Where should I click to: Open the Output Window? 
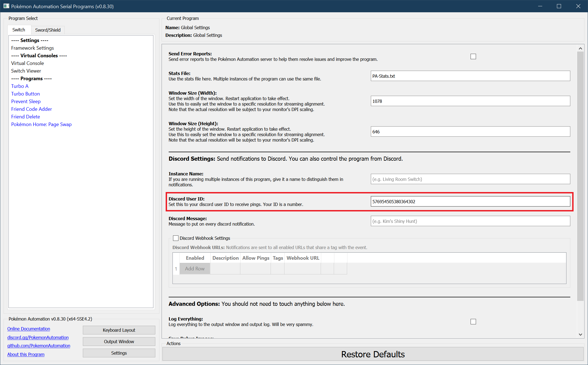click(119, 342)
